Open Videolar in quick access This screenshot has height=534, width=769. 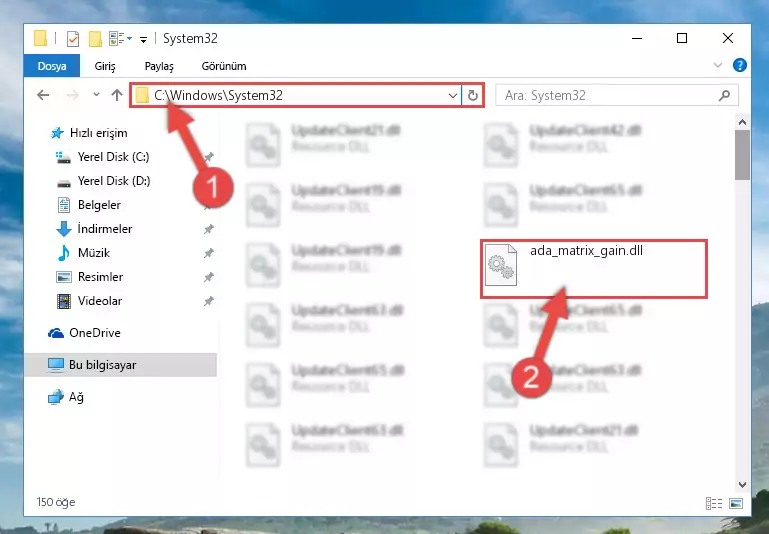[100, 301]
